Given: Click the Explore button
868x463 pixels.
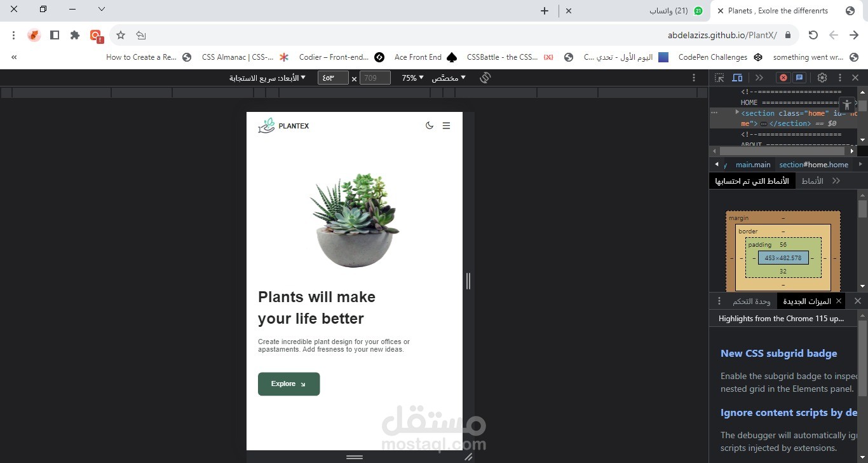Looking at the screenshot, I should pos(288,384).
